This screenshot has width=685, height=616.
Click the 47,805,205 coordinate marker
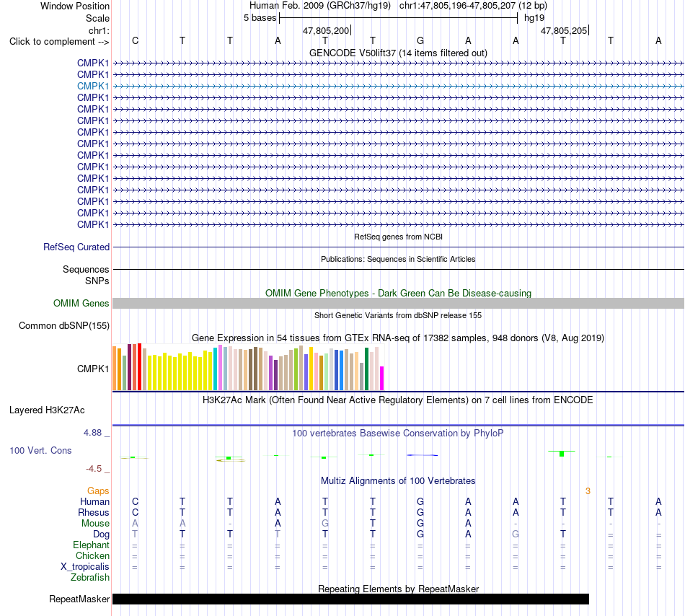tap(564, 30)
